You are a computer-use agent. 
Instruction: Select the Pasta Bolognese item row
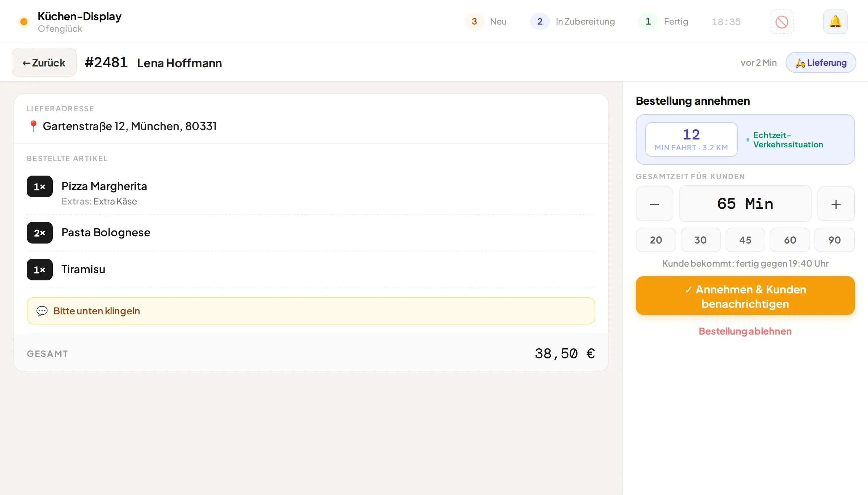point(311,233)
